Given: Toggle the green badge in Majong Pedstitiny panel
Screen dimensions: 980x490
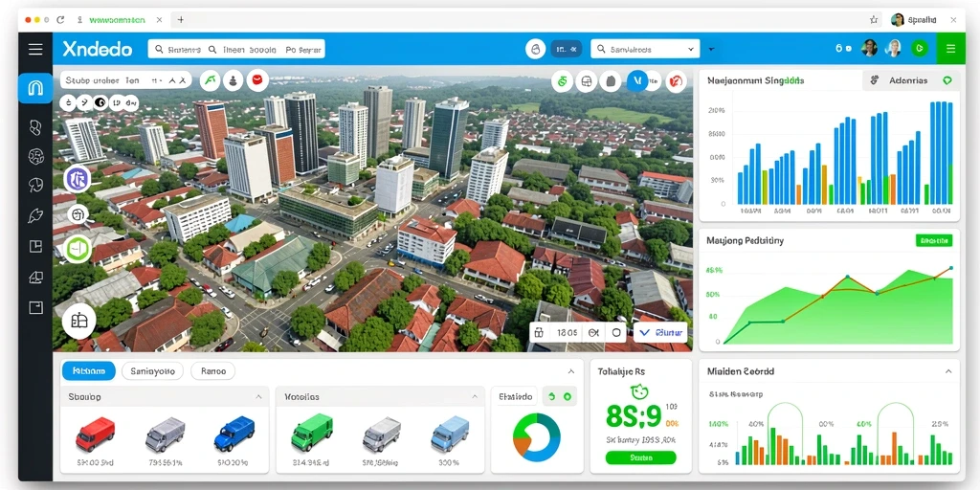Looking at the screenshot, I should pos(934,240).
